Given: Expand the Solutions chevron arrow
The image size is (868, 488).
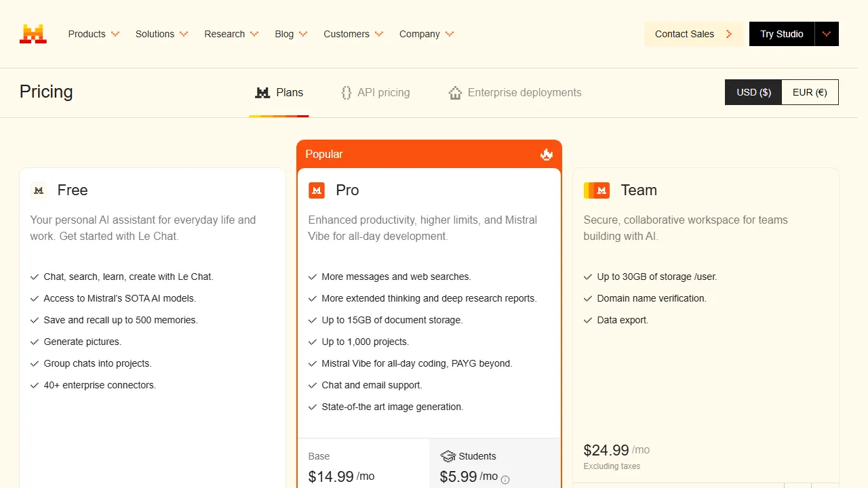Looking at the screenshot, I should [184, 34].
